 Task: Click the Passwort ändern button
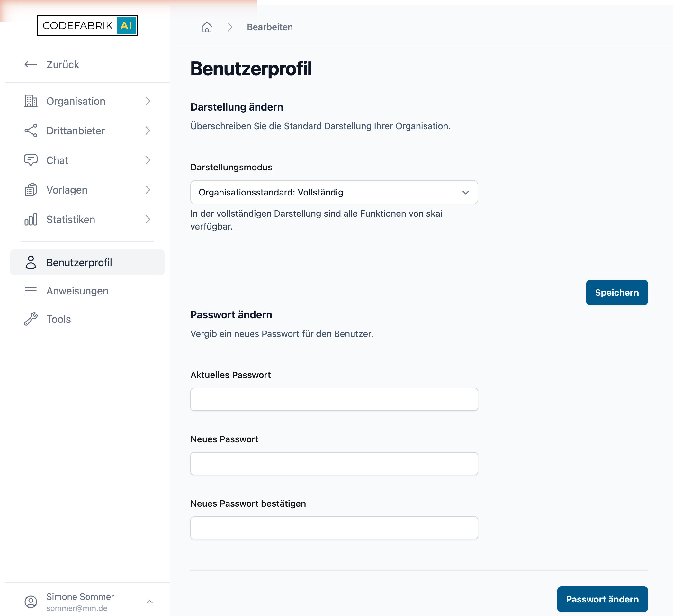[602, 599]
